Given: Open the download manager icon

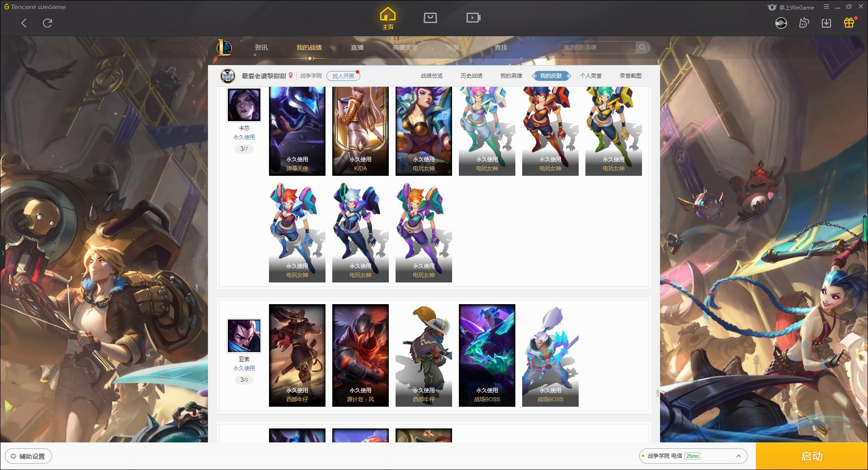Looking at the screenshot, I should pos(826,23).
